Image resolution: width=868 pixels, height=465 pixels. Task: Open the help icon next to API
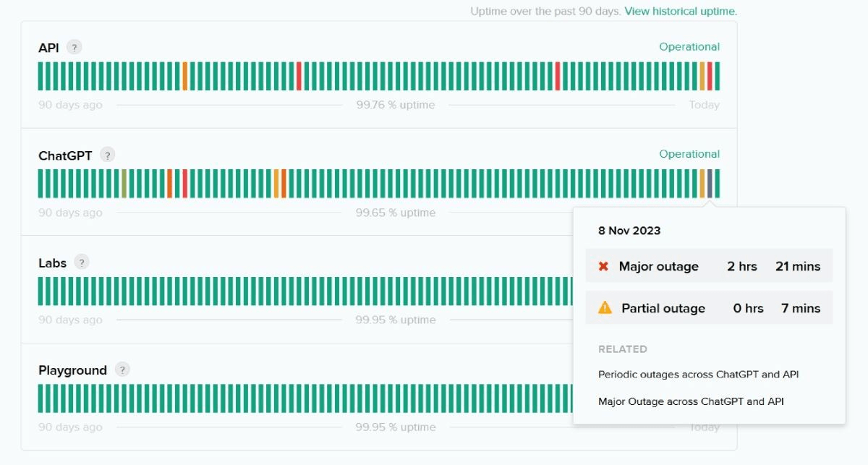74,48
